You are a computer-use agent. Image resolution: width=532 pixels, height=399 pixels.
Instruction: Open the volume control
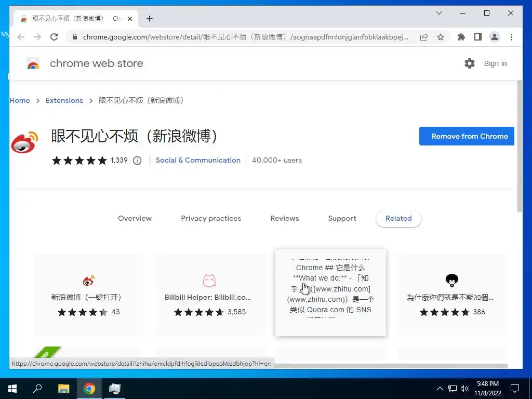[464, 389]
